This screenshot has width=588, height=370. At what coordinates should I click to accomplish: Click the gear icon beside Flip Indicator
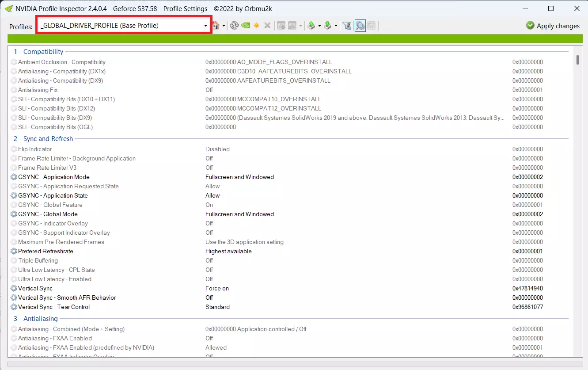tap(14, 149)
